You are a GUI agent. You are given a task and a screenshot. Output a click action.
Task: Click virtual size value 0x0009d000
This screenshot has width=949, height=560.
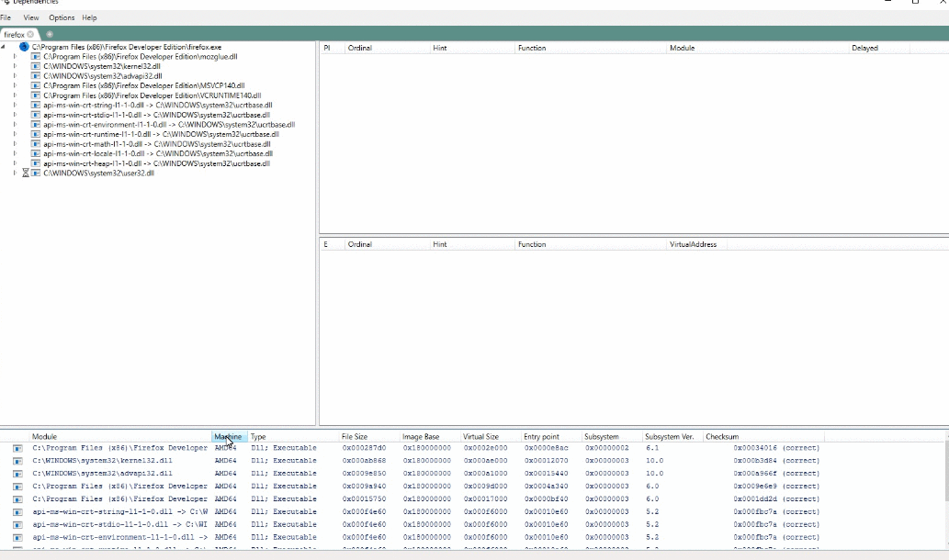485,487
